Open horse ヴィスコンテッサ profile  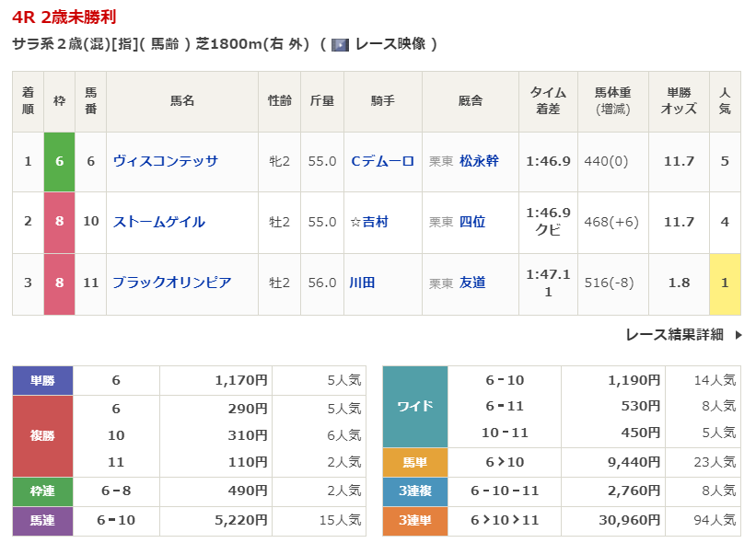pyautogui.click(x=166, y=161)
